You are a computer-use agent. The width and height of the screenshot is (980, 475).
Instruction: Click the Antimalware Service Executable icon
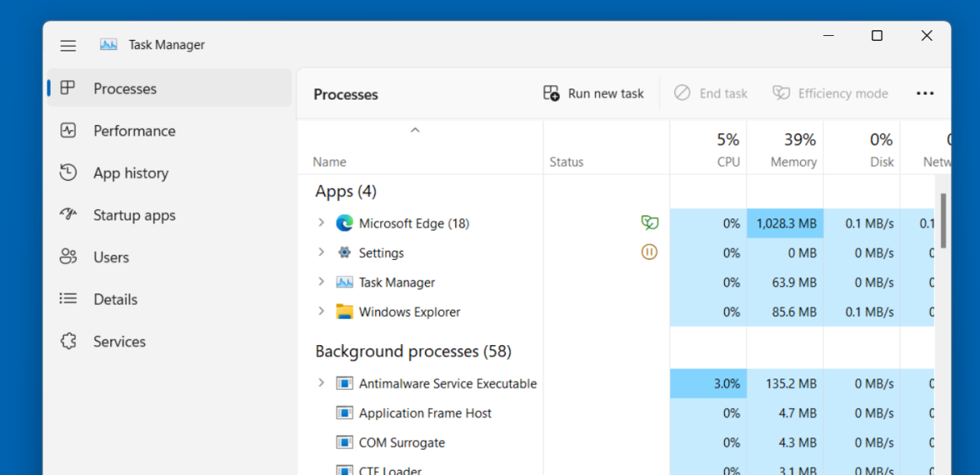tap(344, 383)
